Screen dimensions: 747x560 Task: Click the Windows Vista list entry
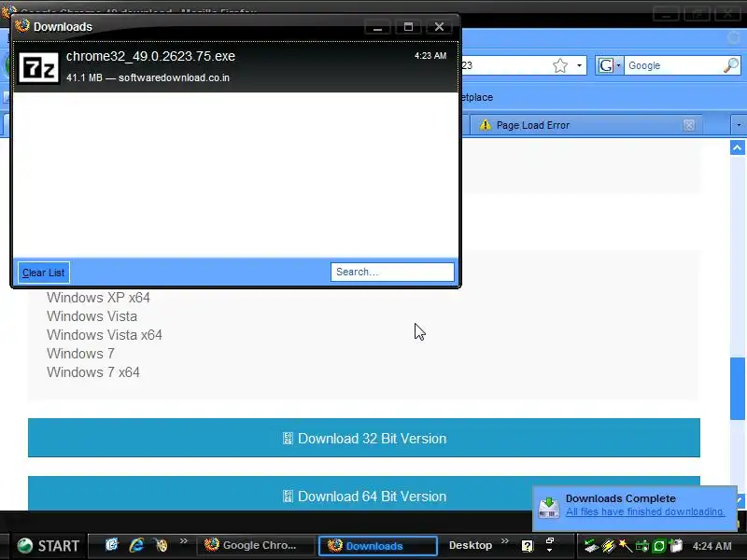pos(92,316)
